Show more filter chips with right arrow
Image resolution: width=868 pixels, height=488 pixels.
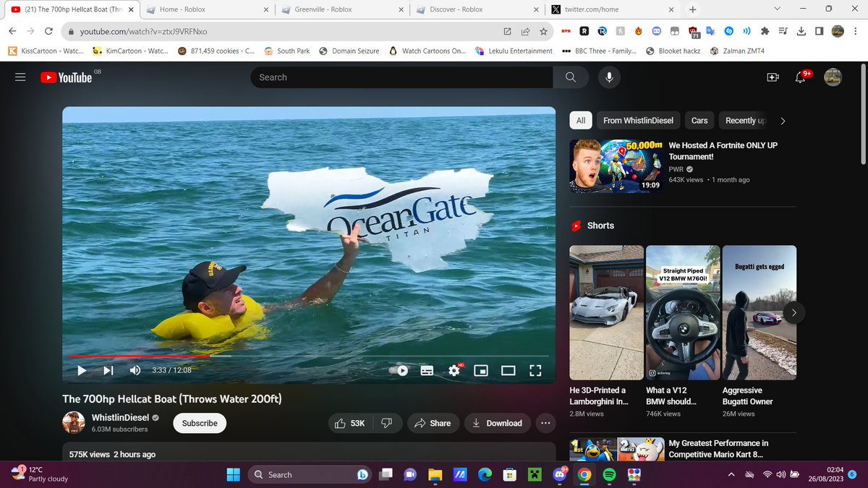tap(783, 121)
